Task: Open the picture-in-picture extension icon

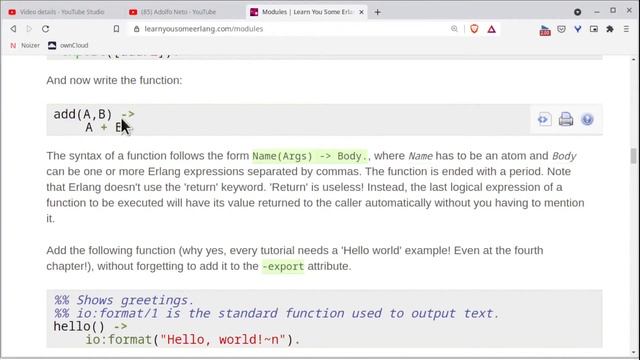Action: click(594, 29)
